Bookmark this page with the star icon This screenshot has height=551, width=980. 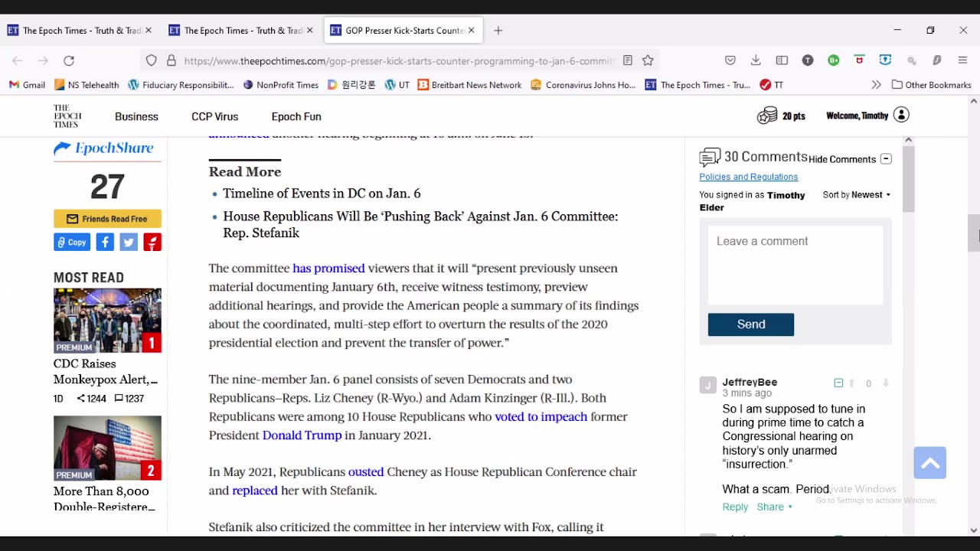pos(648,60)
